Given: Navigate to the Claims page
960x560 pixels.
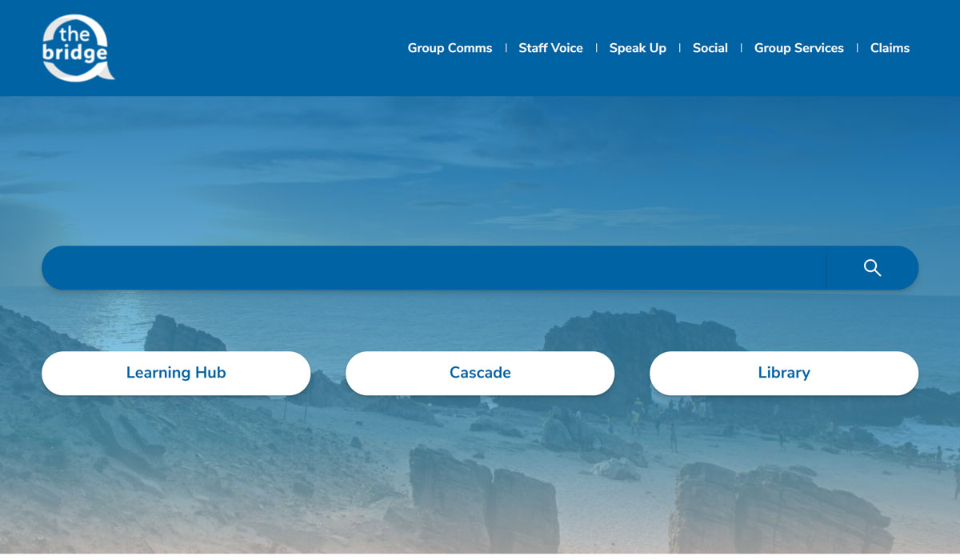Looking at the screenshot, I should click(890, 48).
